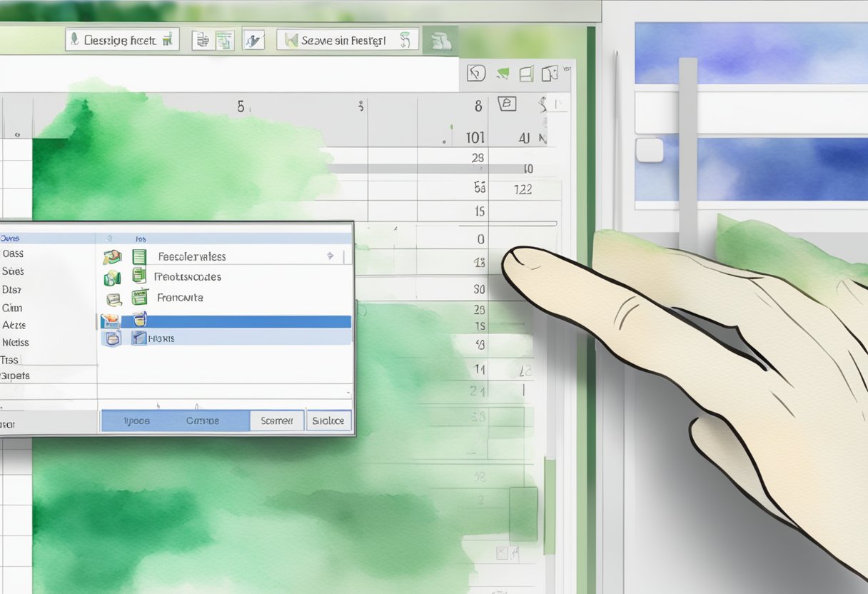
Task: Click the green table icon in the top toolbar
Action: pyautogui.click(x=225, y=40)
